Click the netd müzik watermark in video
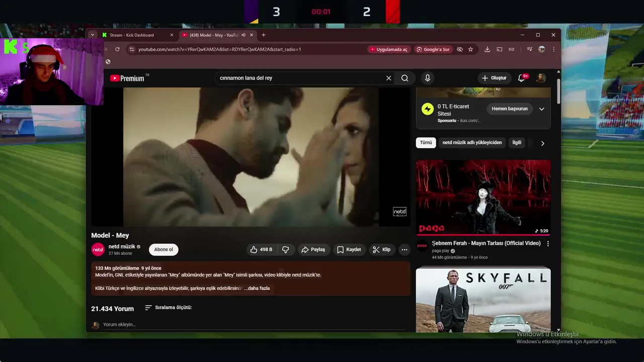This screenshot has width=644, height=362. (x=399, y=212)
